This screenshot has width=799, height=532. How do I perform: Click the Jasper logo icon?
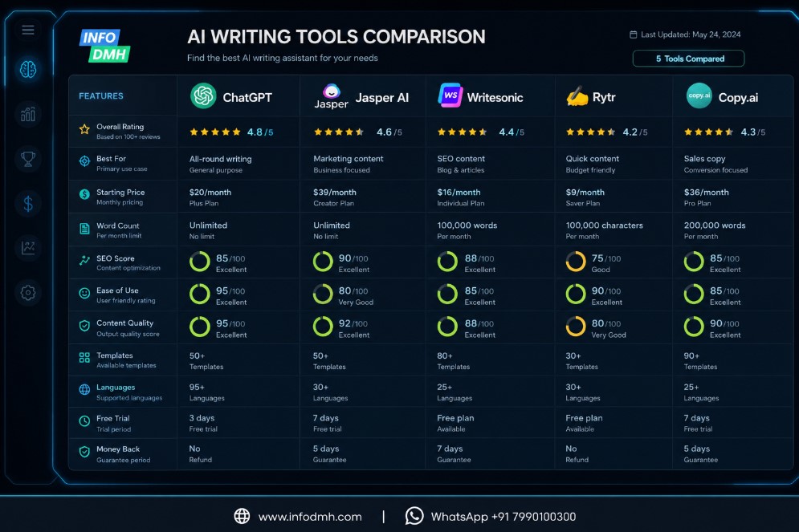click(331, 96)
